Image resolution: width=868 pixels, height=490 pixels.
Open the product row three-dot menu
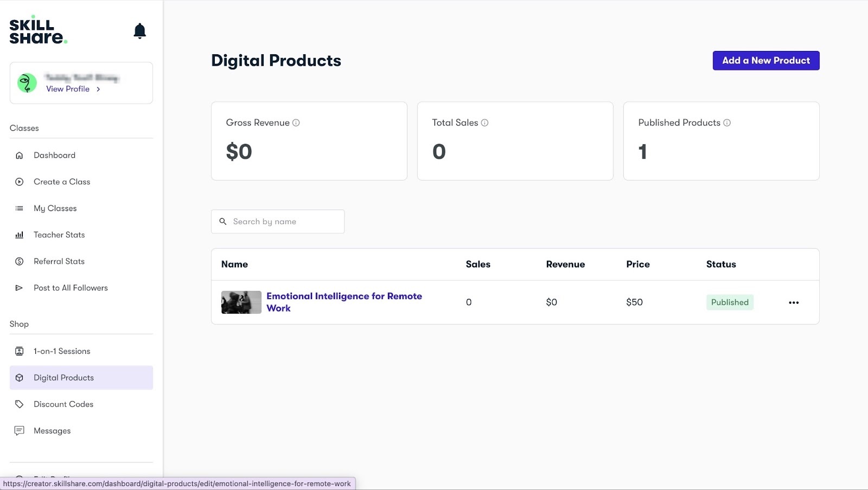794,303
